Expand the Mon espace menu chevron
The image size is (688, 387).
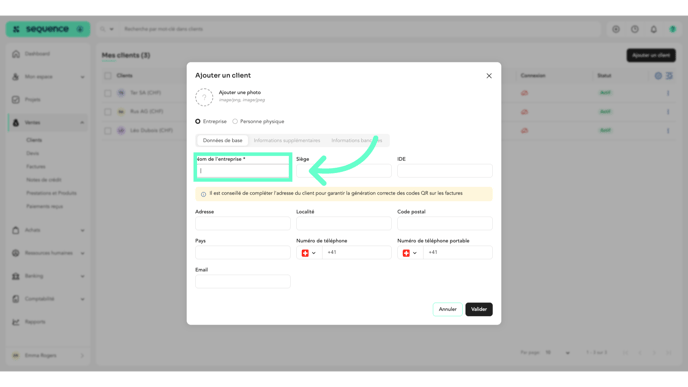tap(82, 77)
